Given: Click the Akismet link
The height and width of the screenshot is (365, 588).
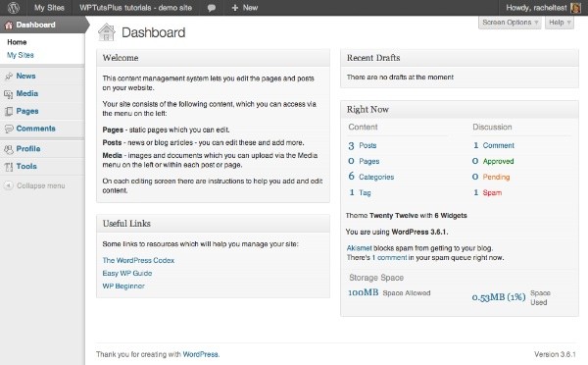Looking at the screenshot, I should click(359, 248).
